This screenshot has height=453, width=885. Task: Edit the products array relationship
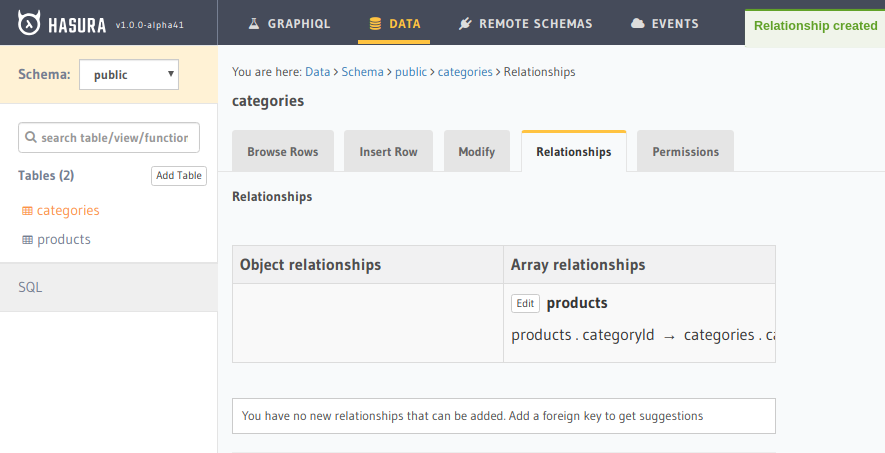point(525,303)
